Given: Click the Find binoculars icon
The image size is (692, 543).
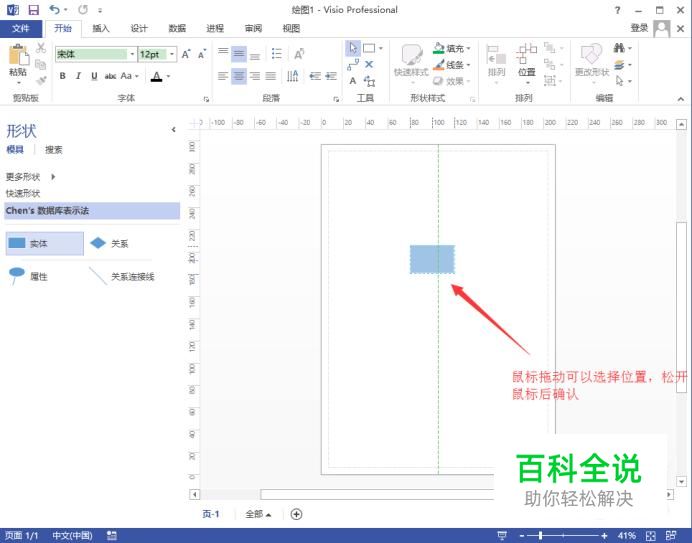Looking at the screenshot, I should pyautogui.click(x=619, y=48).
